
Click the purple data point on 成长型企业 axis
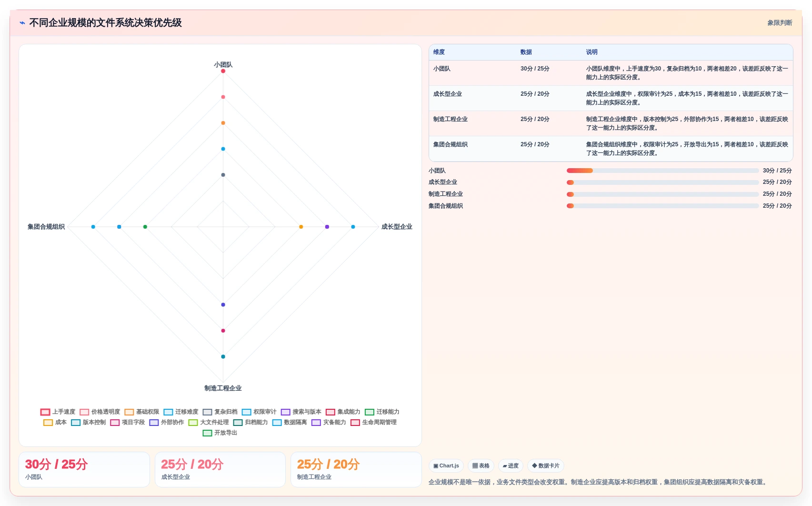click(327, 227)
